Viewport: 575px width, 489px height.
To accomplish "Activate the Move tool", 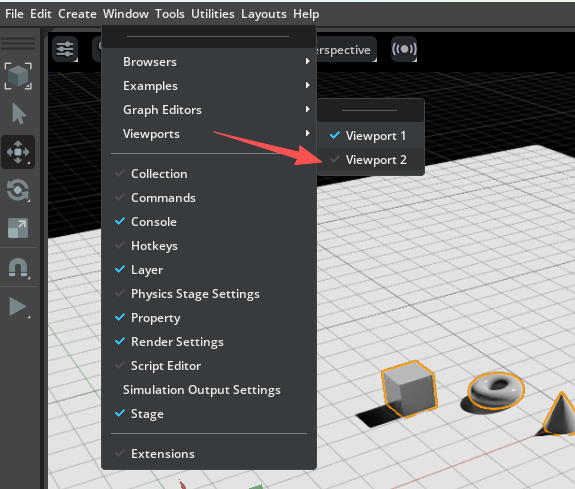I will (18, 152).
